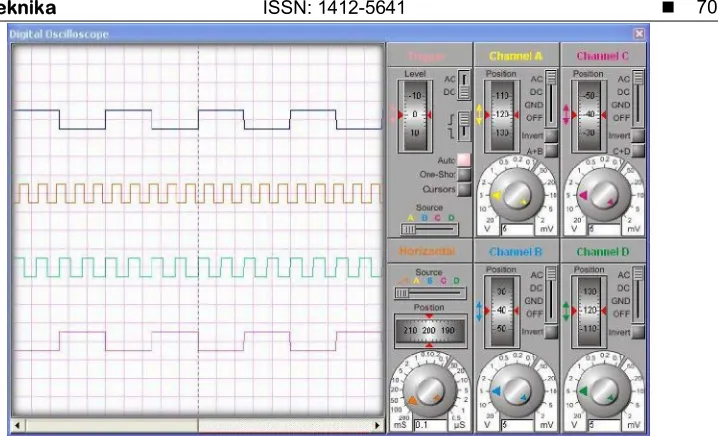The image size is (718, 436).
Task: Click the Trigger Level dial
Action: point(415,116)
